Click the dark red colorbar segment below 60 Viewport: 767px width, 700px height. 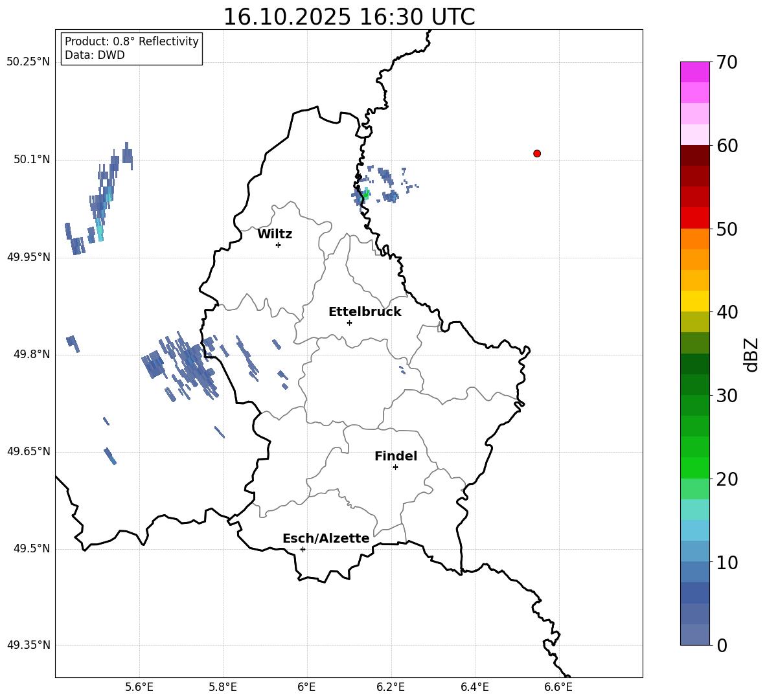coord(695,155)
